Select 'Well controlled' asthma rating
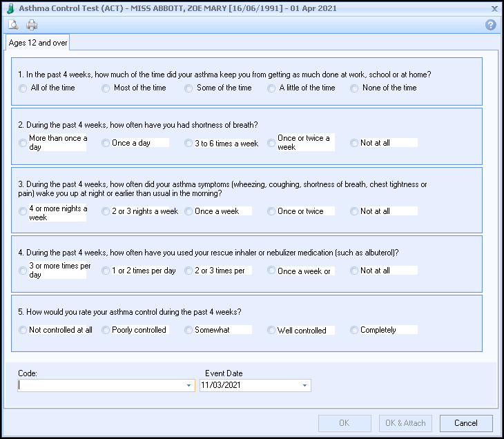 271,330
